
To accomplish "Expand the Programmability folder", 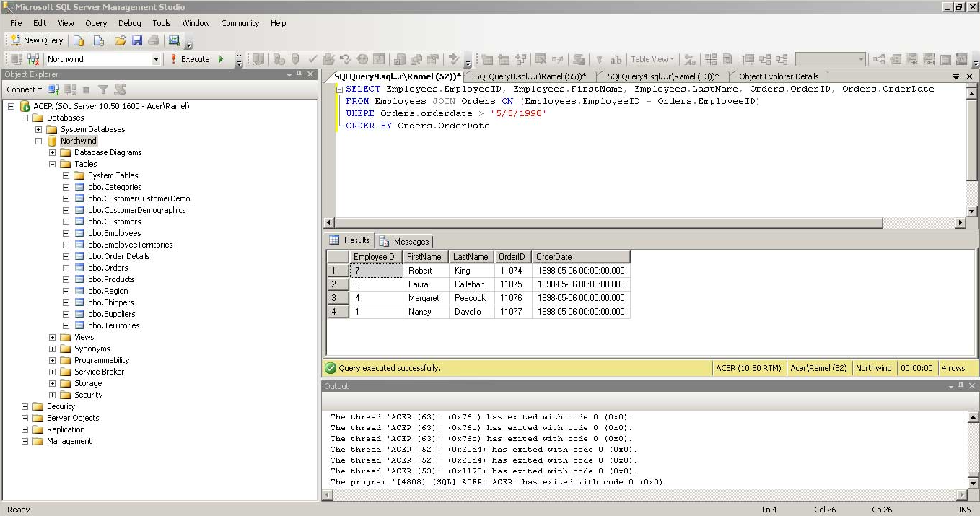I will [53, 360].
